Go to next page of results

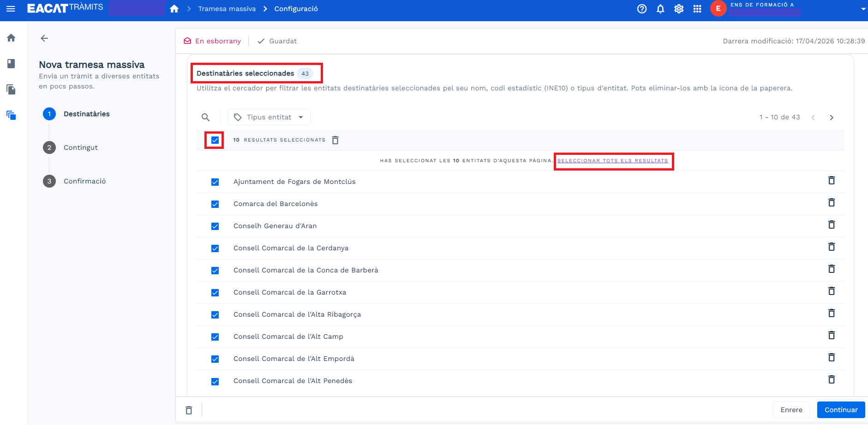[x=831, y=118]
